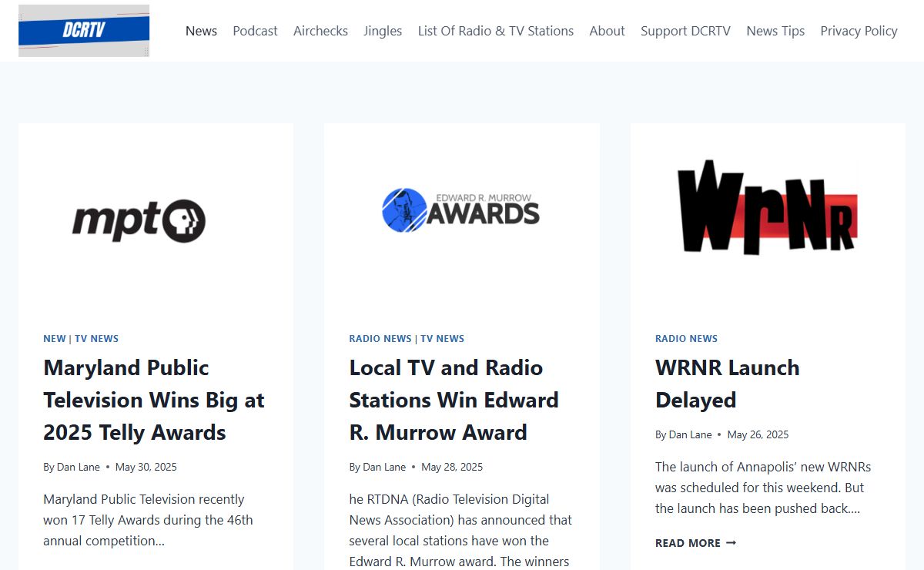924x570 pixels.
Task: Open RADIO NEWS category on the Murrow Award article
Action: pos(380,338)
